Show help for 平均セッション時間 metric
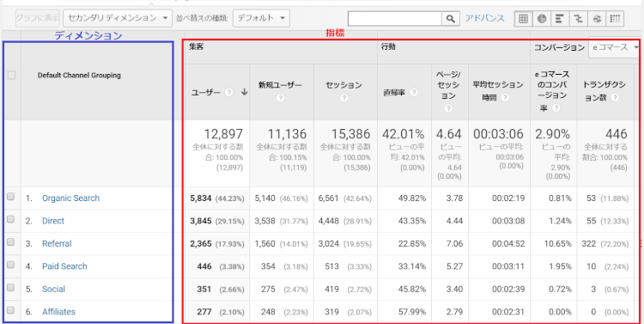Image resolution: width=644 pixels, height=324 pixels. point(505,98)
